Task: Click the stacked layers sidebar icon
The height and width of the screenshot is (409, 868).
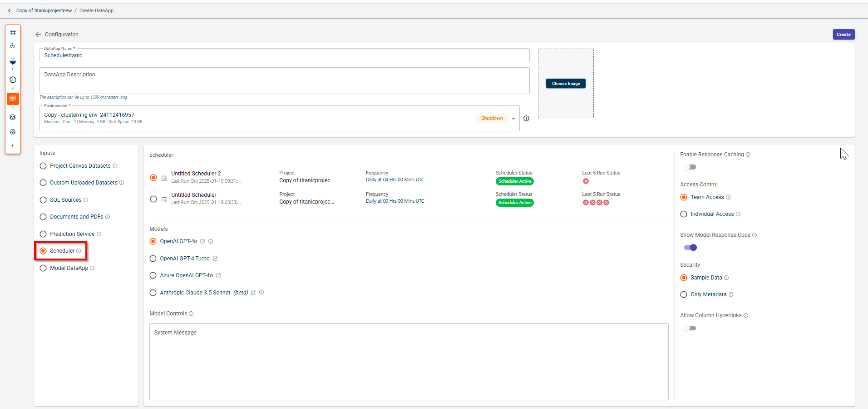Action: click(13, 117)
